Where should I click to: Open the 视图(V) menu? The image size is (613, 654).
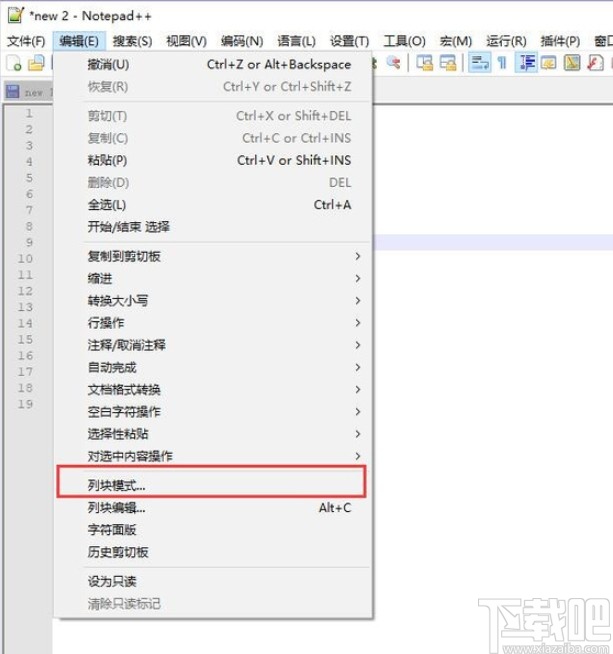click(186, 41)
